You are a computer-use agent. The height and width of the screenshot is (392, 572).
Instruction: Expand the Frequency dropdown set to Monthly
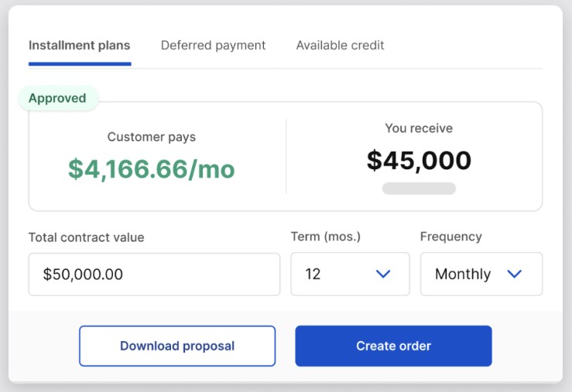[x=481, y=274]
